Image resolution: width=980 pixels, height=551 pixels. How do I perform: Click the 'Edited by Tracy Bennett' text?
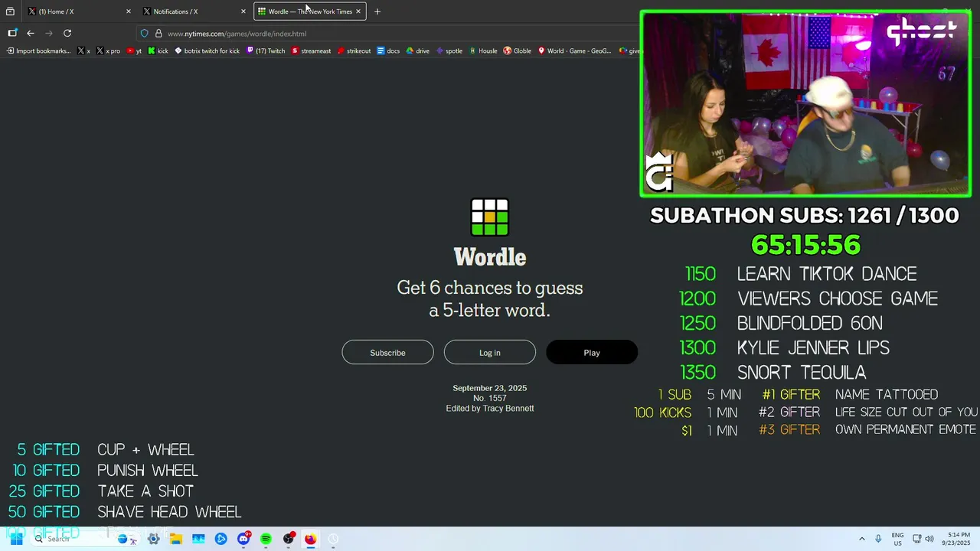pyautogui.click(x=490, y=409)
